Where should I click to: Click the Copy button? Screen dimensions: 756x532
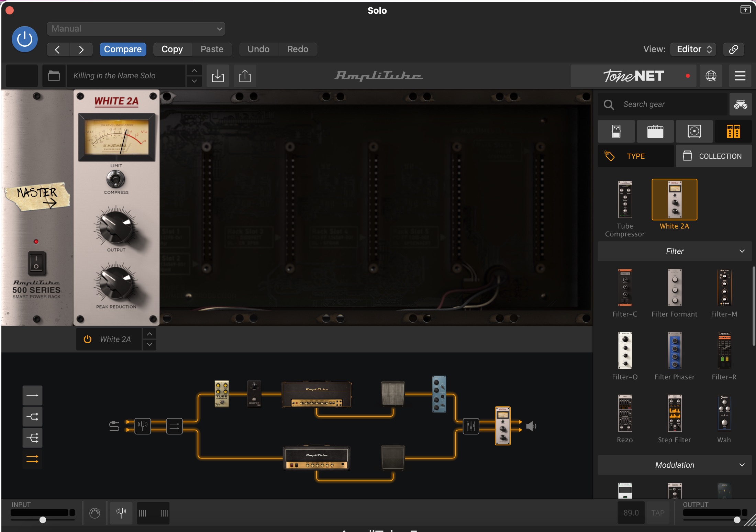(172, 49)
